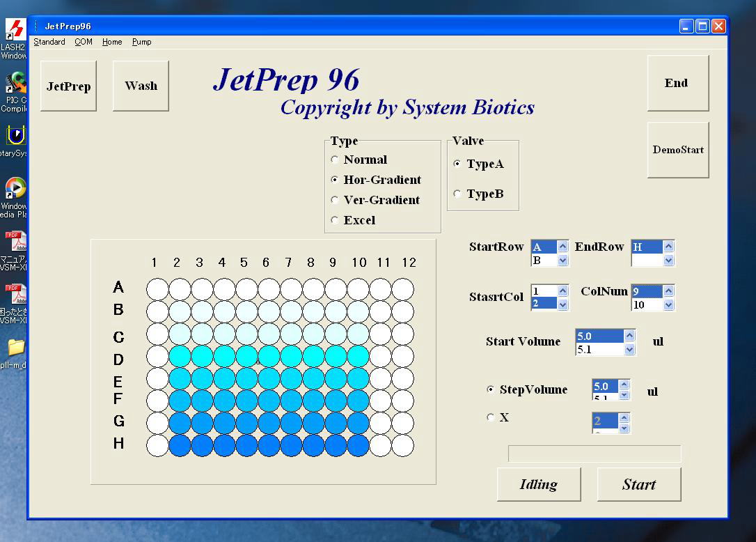
Task: Click the StartRow up arrow
Action: click(x=562, y=247)
